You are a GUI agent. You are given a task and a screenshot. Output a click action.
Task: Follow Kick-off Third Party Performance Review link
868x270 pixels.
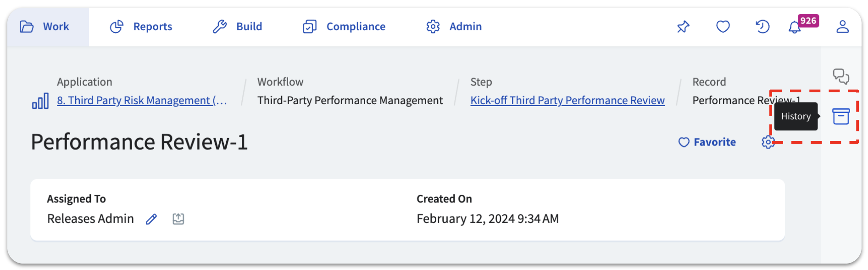coord(568,101)
